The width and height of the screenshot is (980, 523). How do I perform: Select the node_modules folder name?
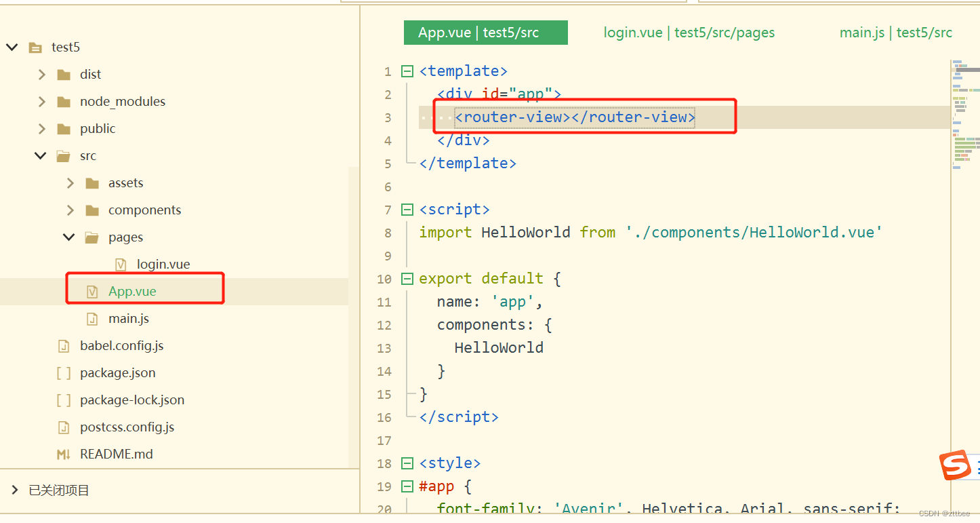pos(123,102)
